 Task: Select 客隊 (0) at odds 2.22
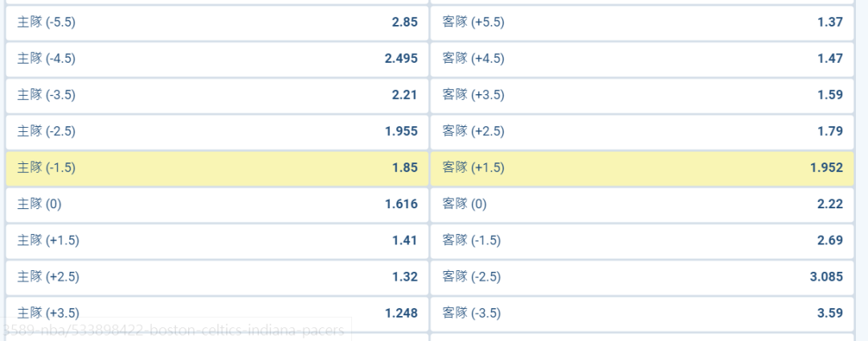pyautogui.click(x=642, y=204)
